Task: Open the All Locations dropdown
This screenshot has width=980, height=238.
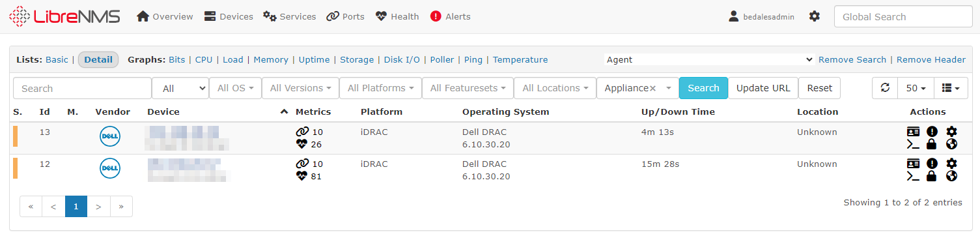Action: tap(555, 88)
